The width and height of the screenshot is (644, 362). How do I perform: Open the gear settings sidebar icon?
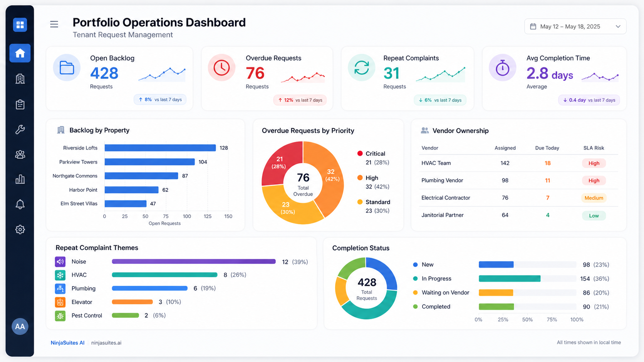coord(20,230)
